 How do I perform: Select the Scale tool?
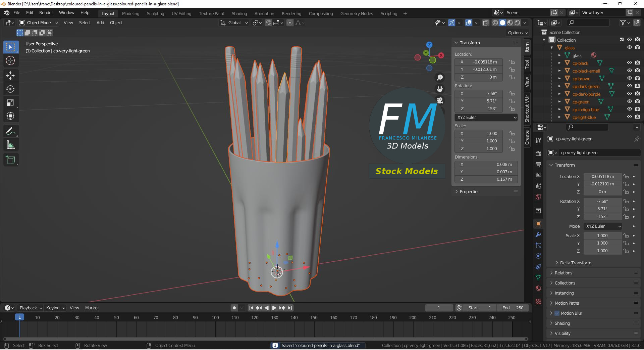[10, 102]
